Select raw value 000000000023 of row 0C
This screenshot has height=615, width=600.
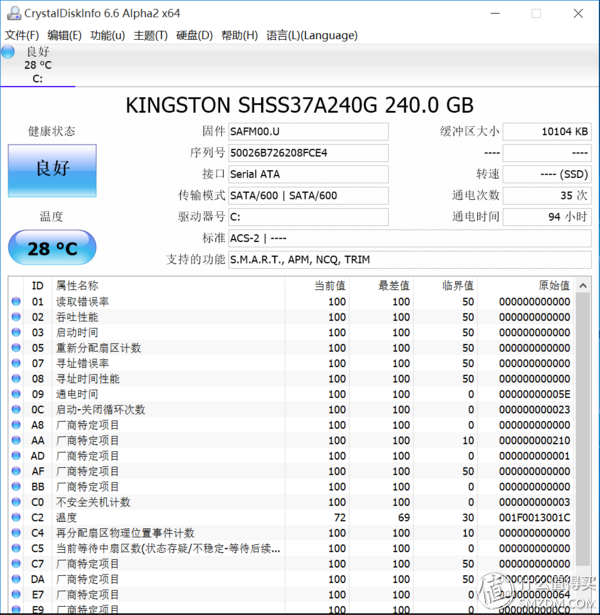point(535,409)
